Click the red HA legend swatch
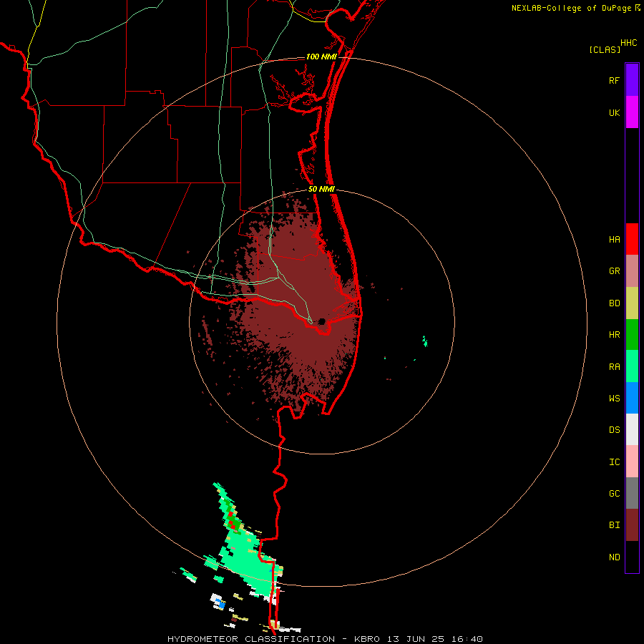Screen dimensions: 644x644 point(632,239)
